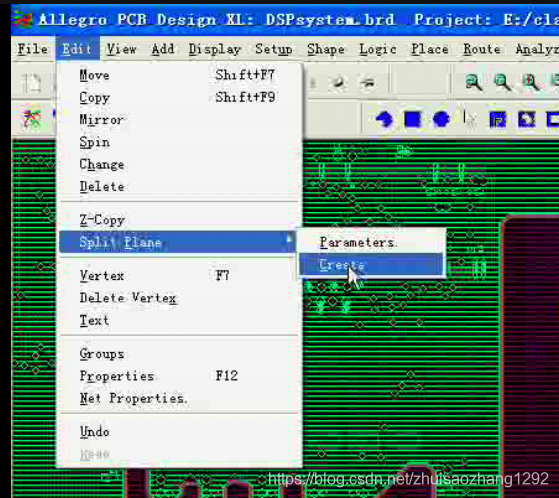This screenshot has width=559, height=498.
Task: Click the third magnifier zoom icon with red mark
Action: coord(530,83)
